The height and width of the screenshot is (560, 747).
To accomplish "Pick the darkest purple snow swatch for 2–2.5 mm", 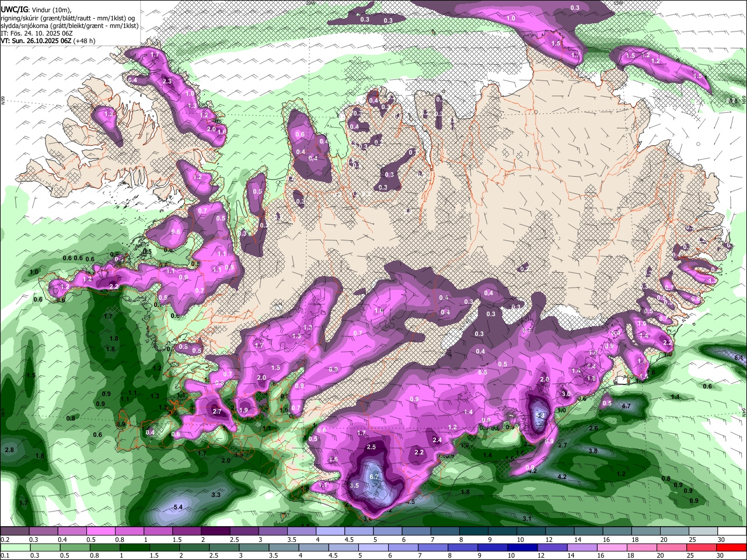I will point(216,531).
